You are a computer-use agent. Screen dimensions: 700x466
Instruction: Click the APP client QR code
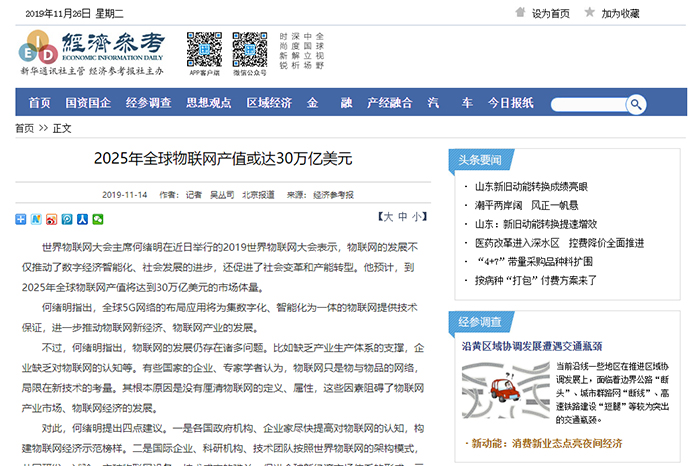pyautogui.click(x=204, y=50)
